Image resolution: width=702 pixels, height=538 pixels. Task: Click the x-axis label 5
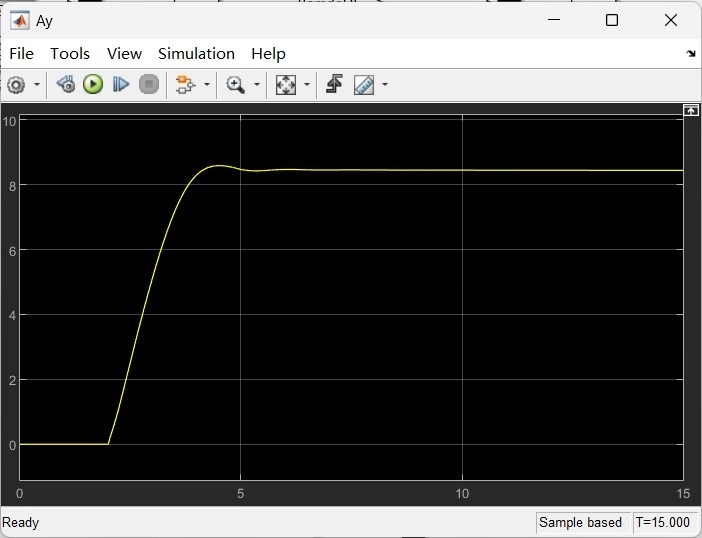coord(240,493)
